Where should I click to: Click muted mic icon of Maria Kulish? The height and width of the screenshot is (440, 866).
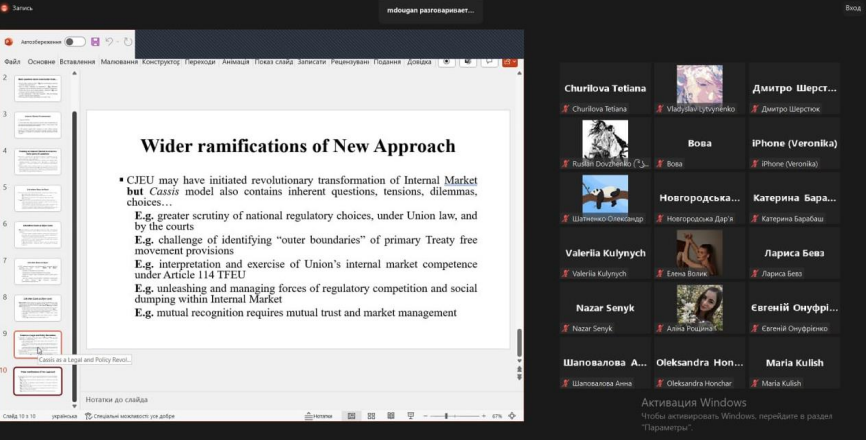755,383
